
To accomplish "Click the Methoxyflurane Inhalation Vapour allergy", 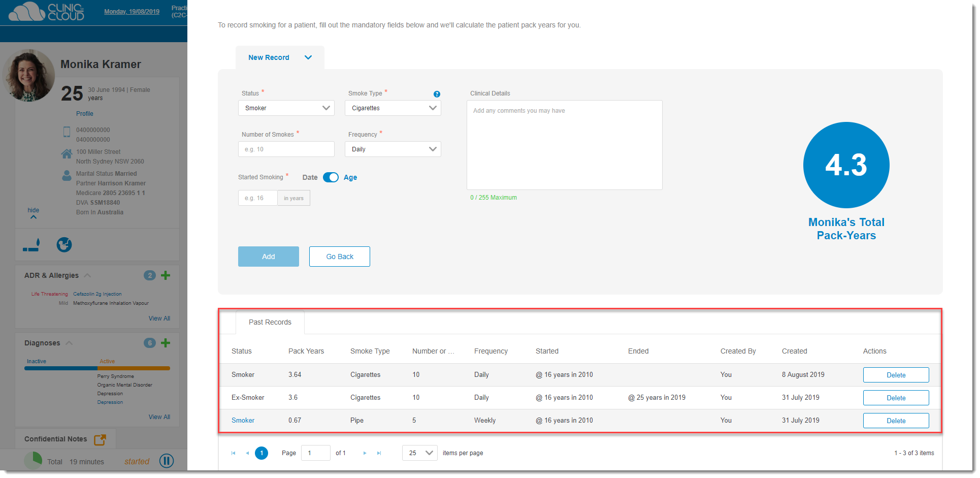I will [111, 303].
